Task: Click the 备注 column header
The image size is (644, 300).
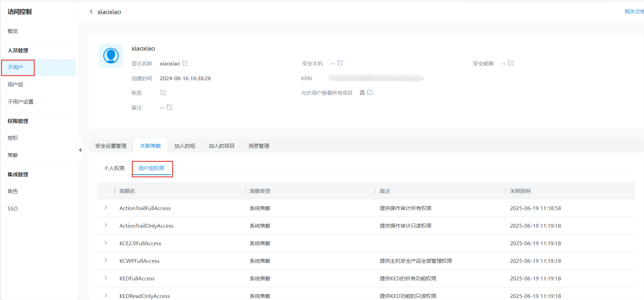Action: click(x=385, y=191)
